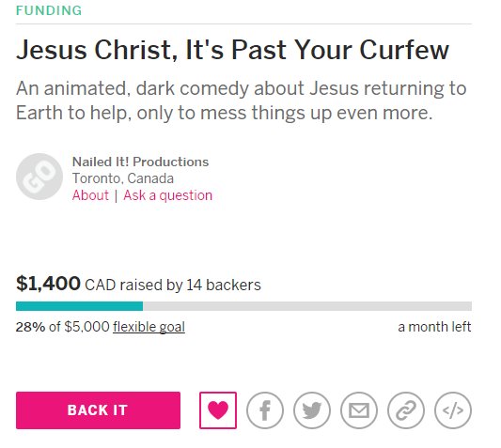Click the campaign title heading
Viewport: 501px width, 448px height.
232,50
